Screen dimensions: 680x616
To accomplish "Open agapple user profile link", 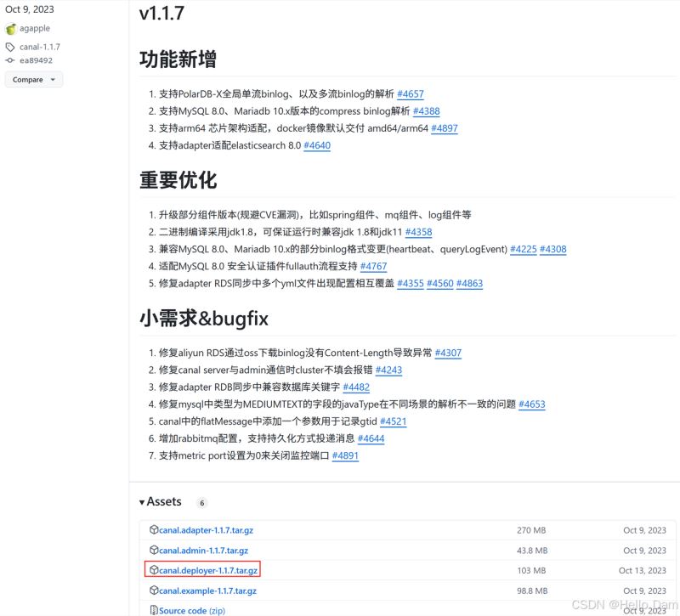I will tap(35, 28).
